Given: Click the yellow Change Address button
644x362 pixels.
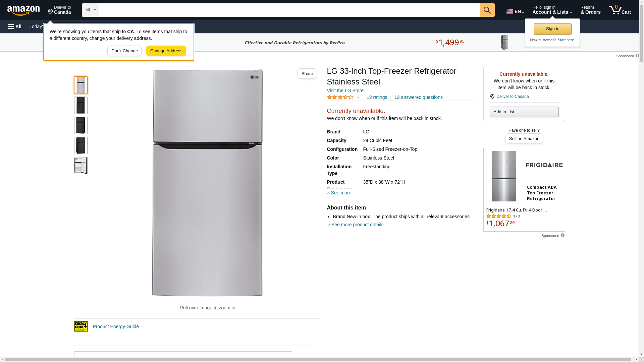Looking at the screenshot, I should point(166,51).
